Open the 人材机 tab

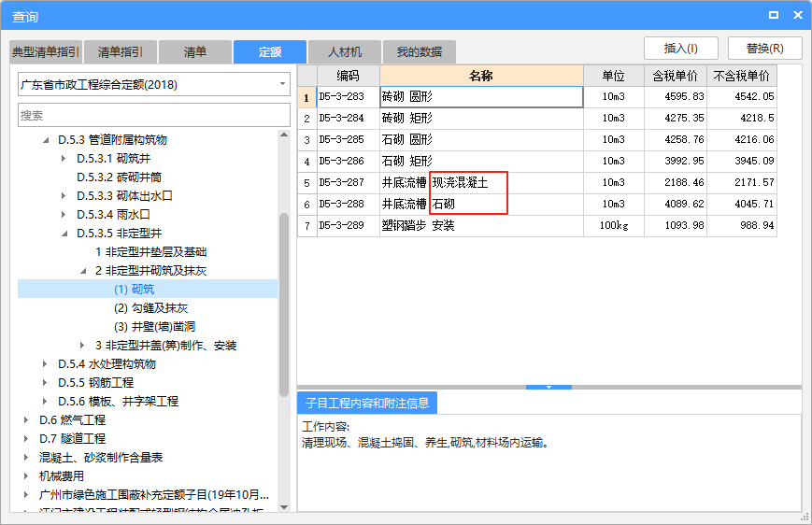pyautogui.click(x=345, y=51)
